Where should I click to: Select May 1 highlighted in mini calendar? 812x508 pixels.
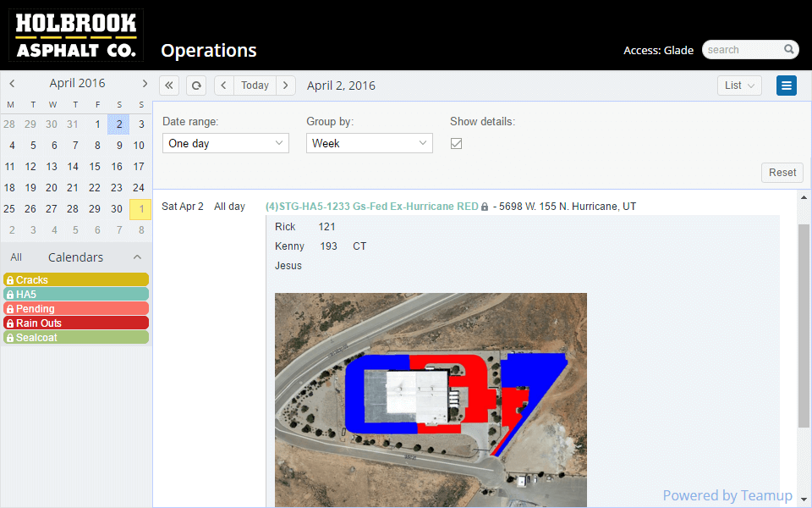[x=140, y=209]
